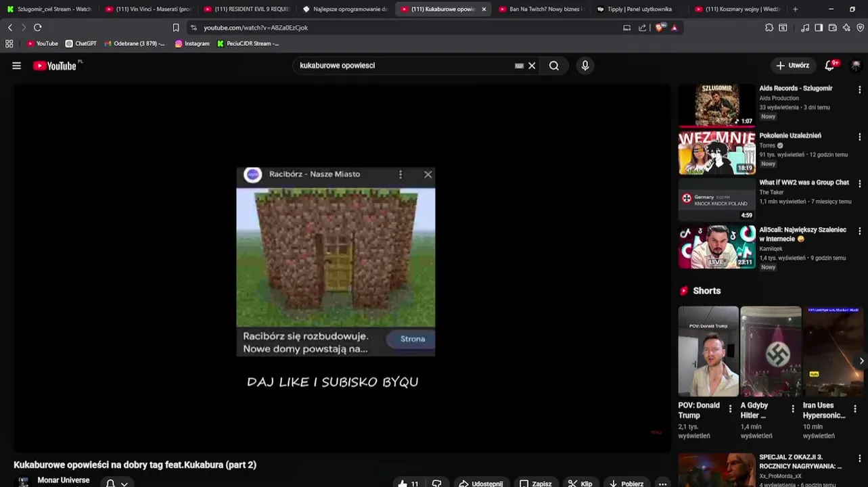Open the on-screen keyboard in the search box

(519, 66)
